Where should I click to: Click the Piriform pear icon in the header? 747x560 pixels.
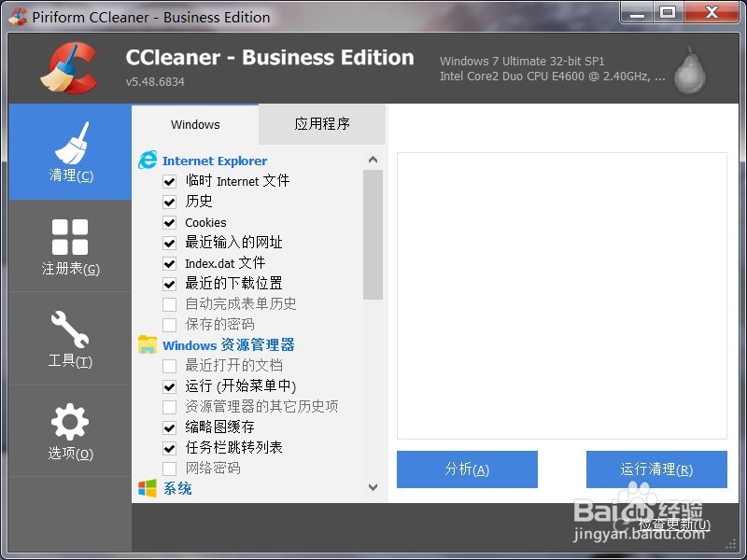[x=690, y=70]
